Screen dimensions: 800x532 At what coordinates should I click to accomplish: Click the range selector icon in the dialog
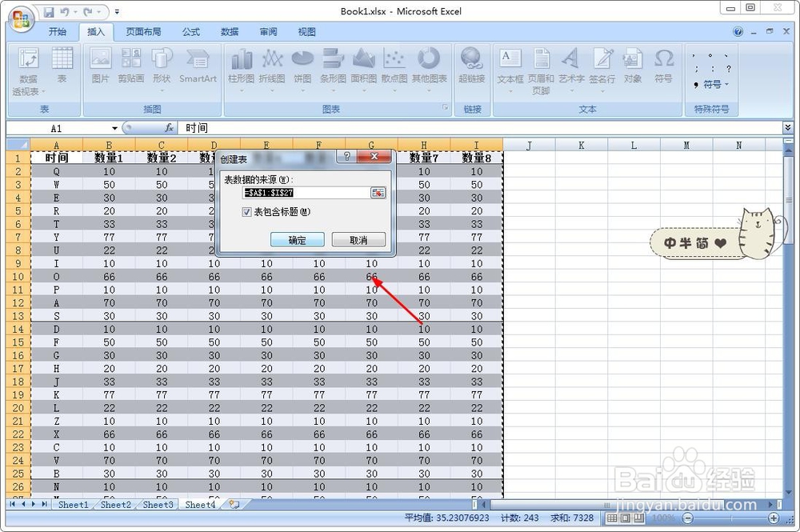pyautogui.click(x=378, y=193)
